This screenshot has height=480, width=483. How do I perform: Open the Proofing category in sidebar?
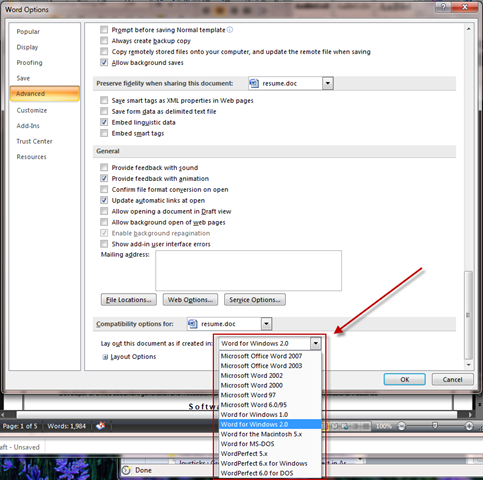(30, 63)
